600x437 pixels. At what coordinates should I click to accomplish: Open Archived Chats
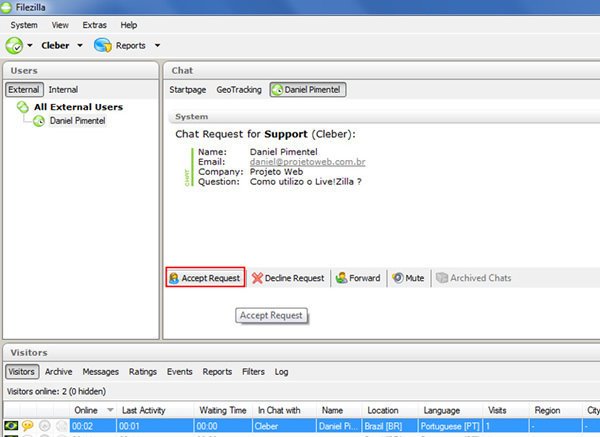[473, 278]
